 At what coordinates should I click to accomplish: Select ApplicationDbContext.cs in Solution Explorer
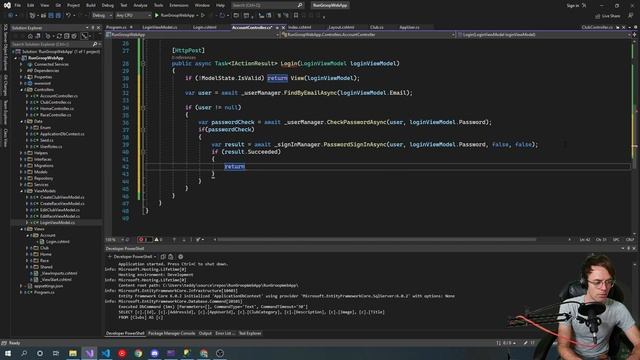point(62,134)
